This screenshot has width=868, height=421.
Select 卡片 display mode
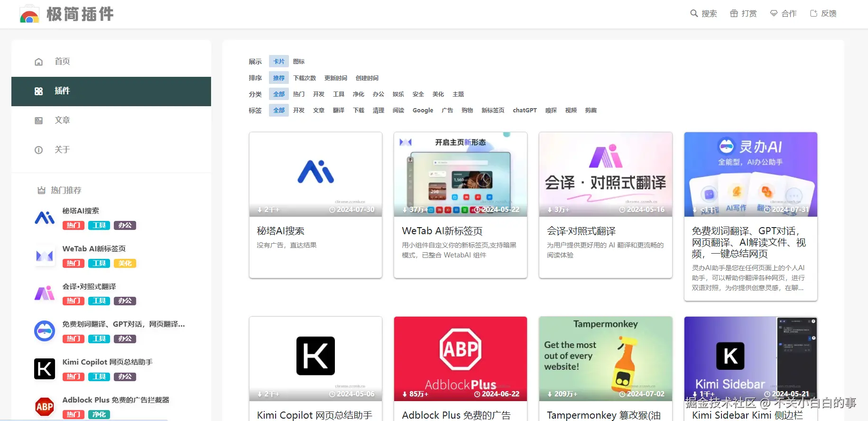point(279,62)
